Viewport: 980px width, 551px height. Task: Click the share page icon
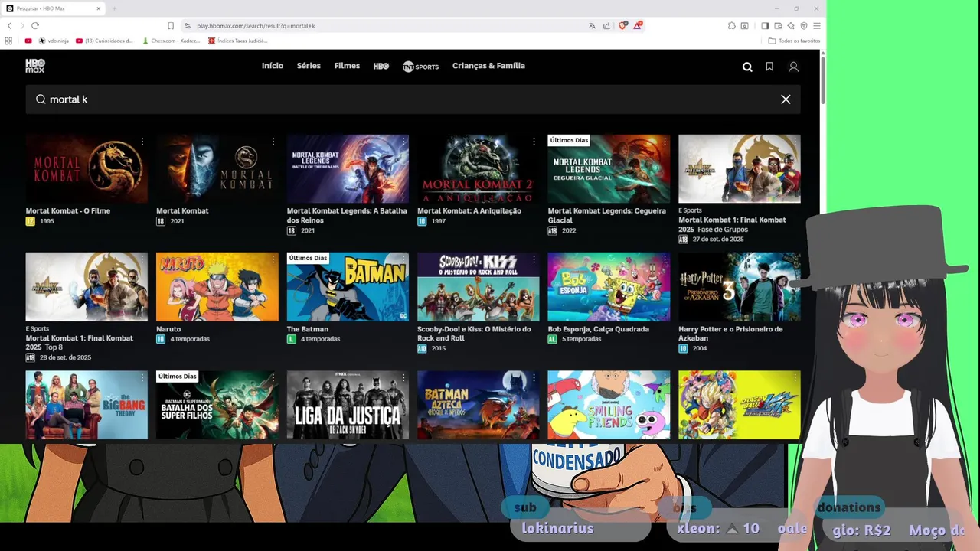pyautogui.click(x=607, y=25)
